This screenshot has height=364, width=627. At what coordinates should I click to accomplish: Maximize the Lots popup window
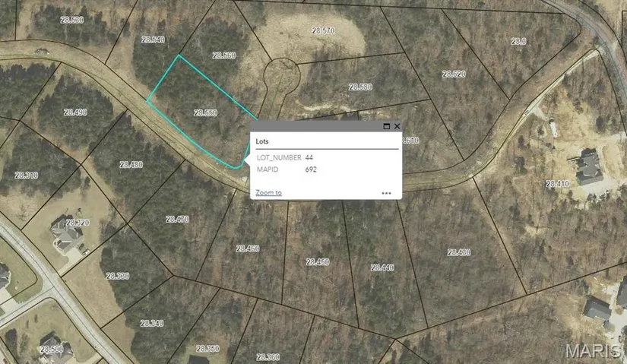click(x=386, y=126)
